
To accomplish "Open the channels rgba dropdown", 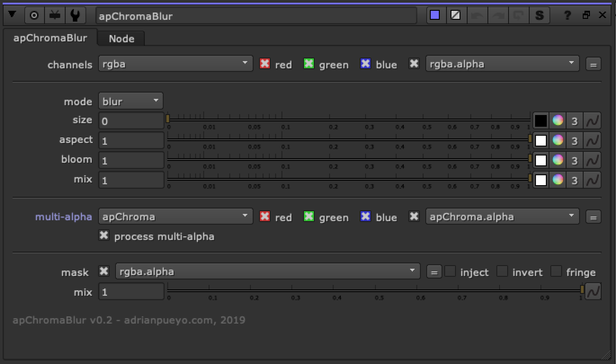I will pos(175,63).
